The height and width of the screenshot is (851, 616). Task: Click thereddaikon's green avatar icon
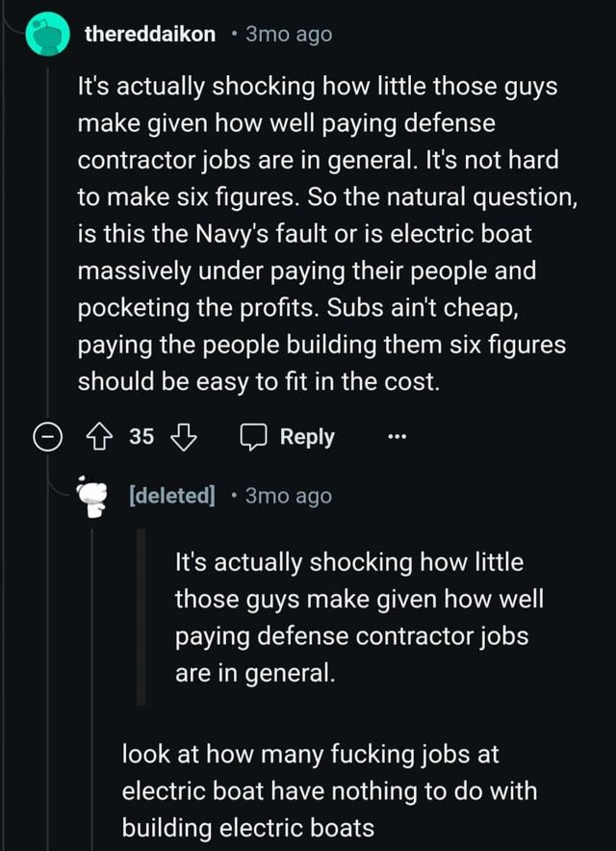(44, 36)
